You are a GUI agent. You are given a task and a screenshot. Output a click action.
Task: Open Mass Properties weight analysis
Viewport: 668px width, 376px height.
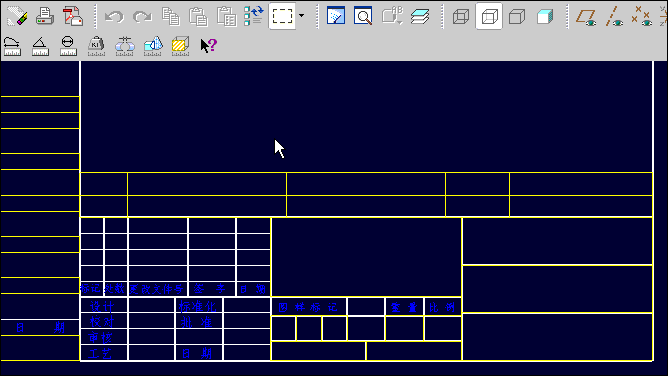click(x=96, y=46)
